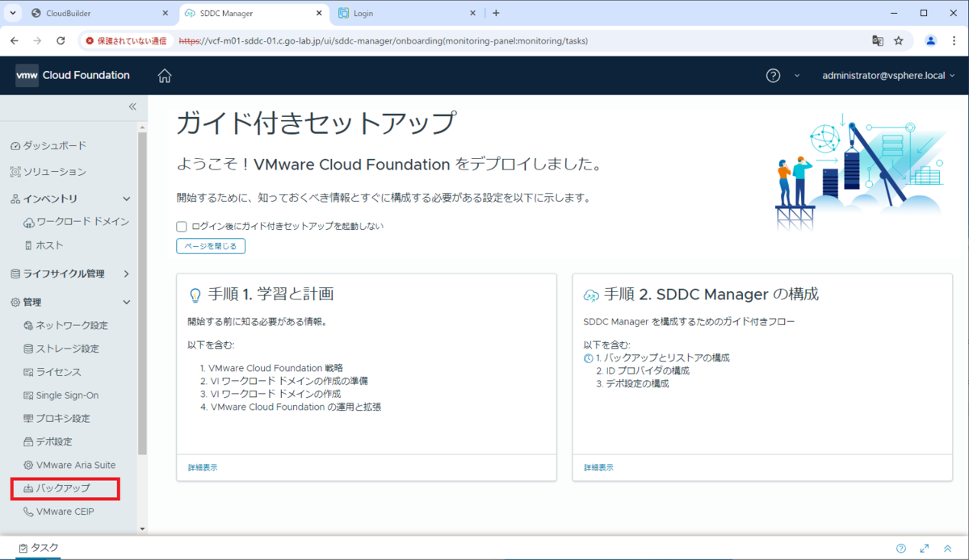Click the 管理 gear icon
Screen dimensions: 969x560
[x=15, y=303]
